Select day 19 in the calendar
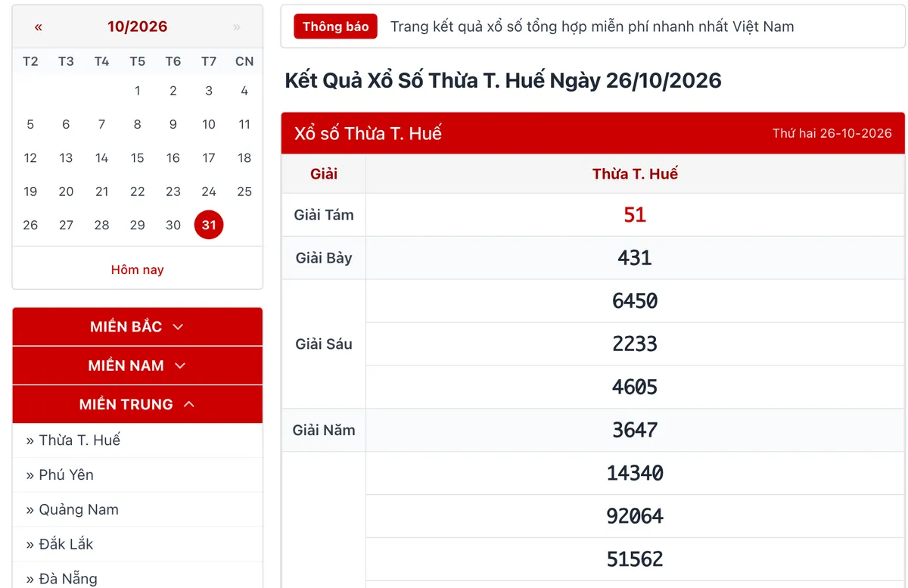908x588 pixels. [30, 191]
